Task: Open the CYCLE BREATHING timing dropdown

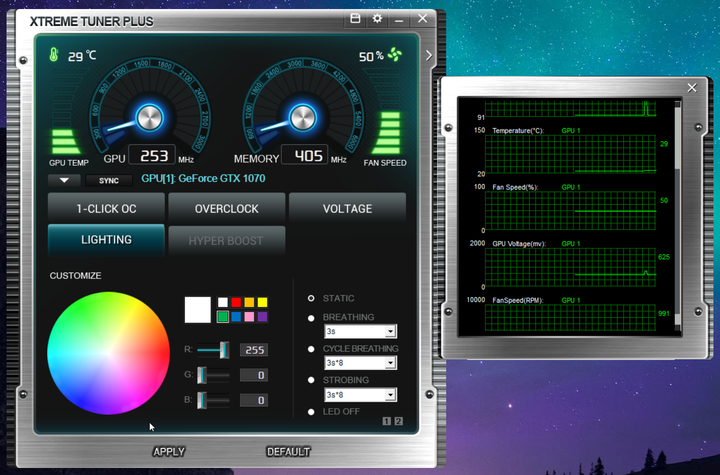Action: [x=360, y=363]
